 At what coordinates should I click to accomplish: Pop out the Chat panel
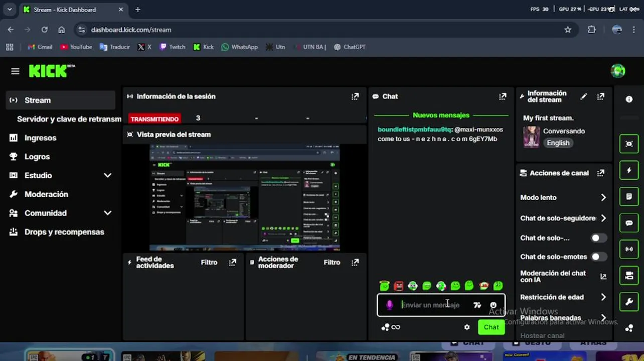(503, 96)
